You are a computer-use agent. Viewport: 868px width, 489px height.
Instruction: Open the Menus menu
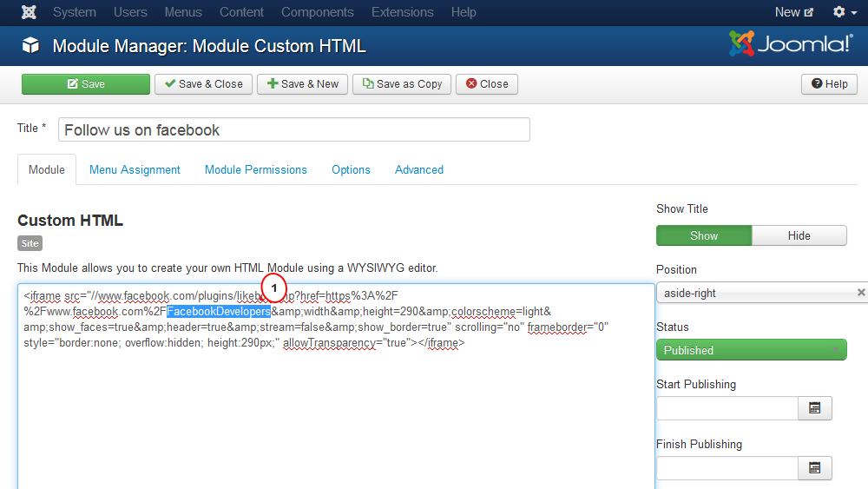click(183, 12)
